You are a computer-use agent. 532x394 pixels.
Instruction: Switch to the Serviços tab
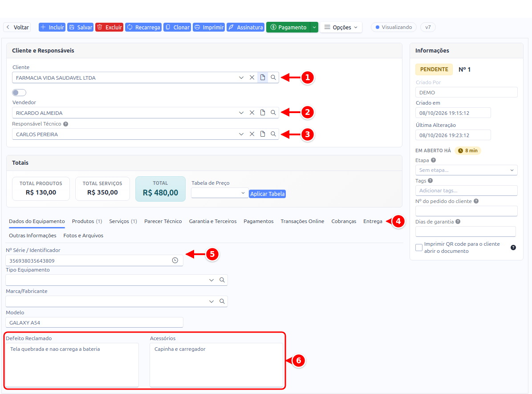[123, 221]
